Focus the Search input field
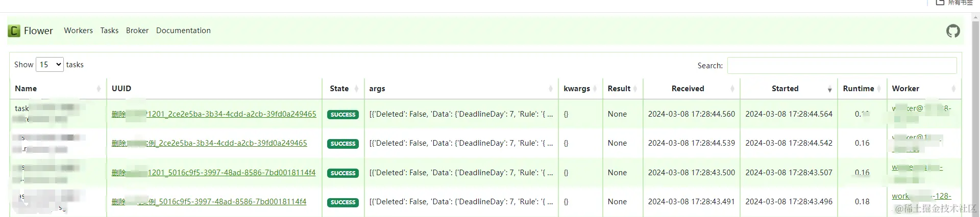This screenshot has height=217, width=980. click(x=841, y=66)
